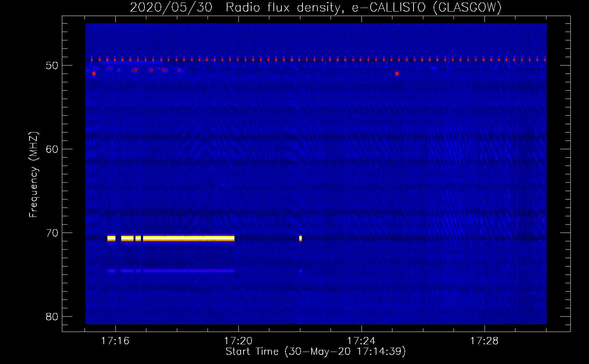Click the 17:16 time tick label
Image resolution: width=589 pixels, height=364 pixels.
pos(115,341)
